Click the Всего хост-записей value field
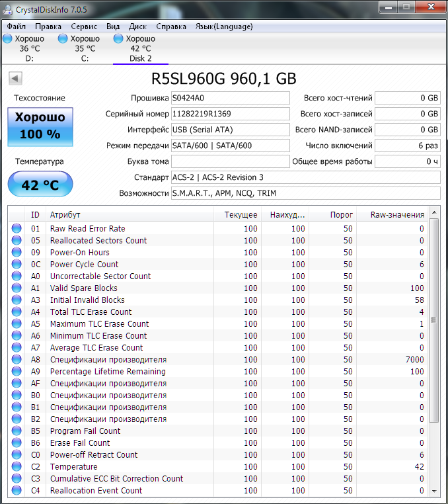The width and height of the screenshot is (448, 504). tap(407, 114)
